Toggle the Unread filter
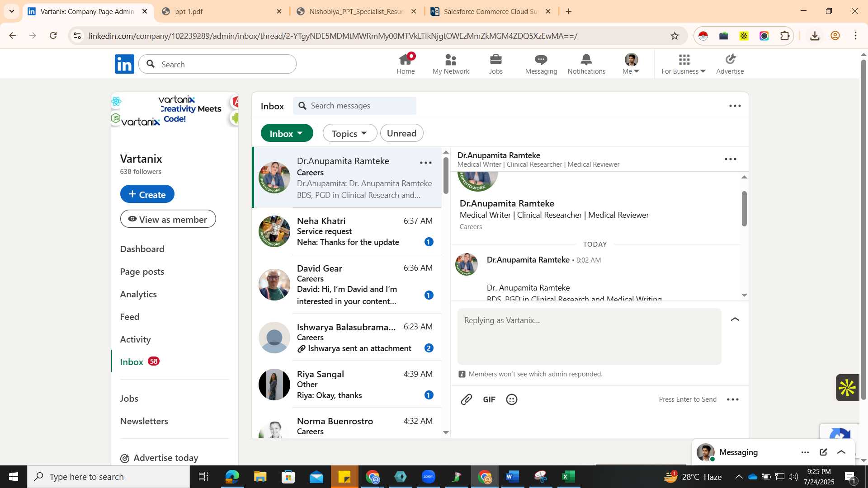Image resolution: width=868 pixels, height=488 pixels. (401, 133)
